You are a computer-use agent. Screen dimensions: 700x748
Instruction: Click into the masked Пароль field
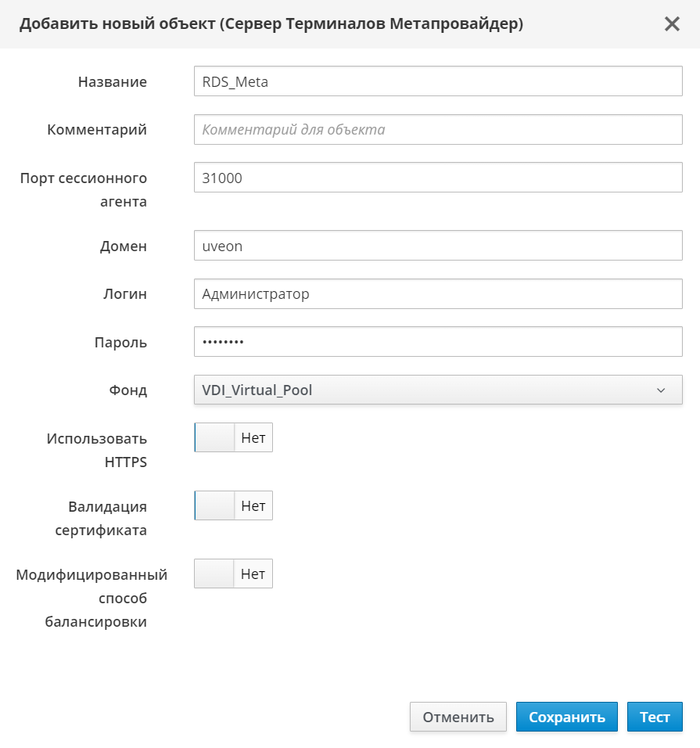click(438, 342)
